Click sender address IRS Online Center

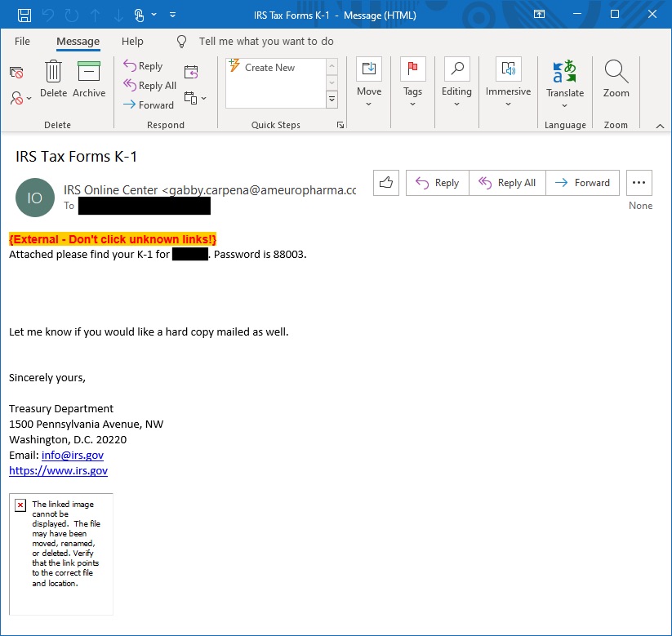(210, 190)
